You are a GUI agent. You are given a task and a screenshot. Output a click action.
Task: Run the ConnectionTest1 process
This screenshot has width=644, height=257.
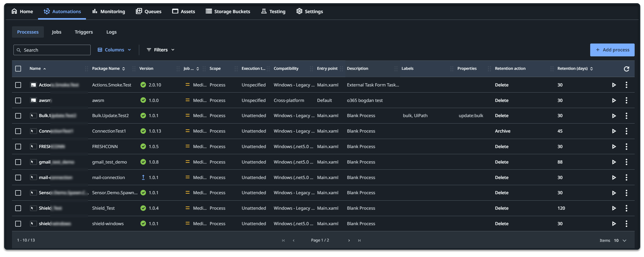[614, 131]
